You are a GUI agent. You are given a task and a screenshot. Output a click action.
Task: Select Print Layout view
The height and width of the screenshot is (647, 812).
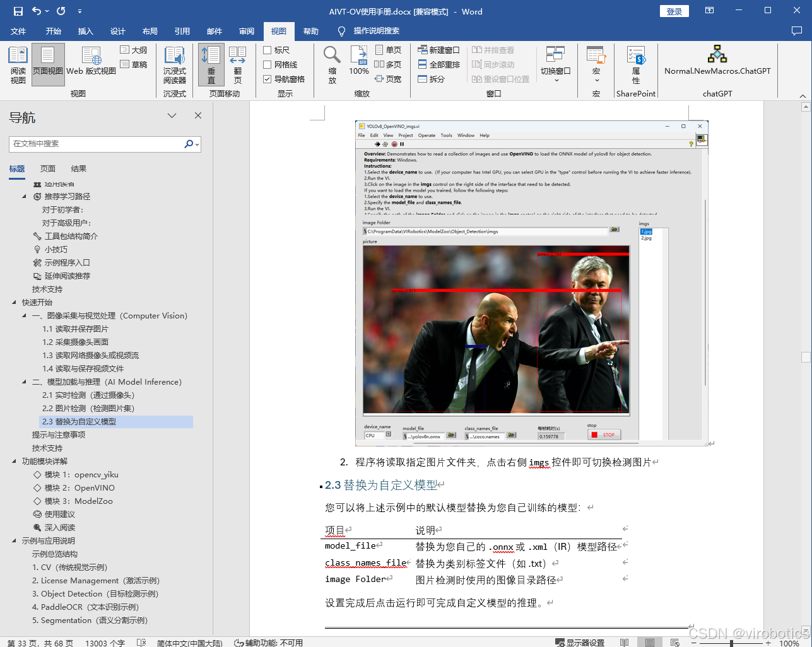click(x=48, y=65)
